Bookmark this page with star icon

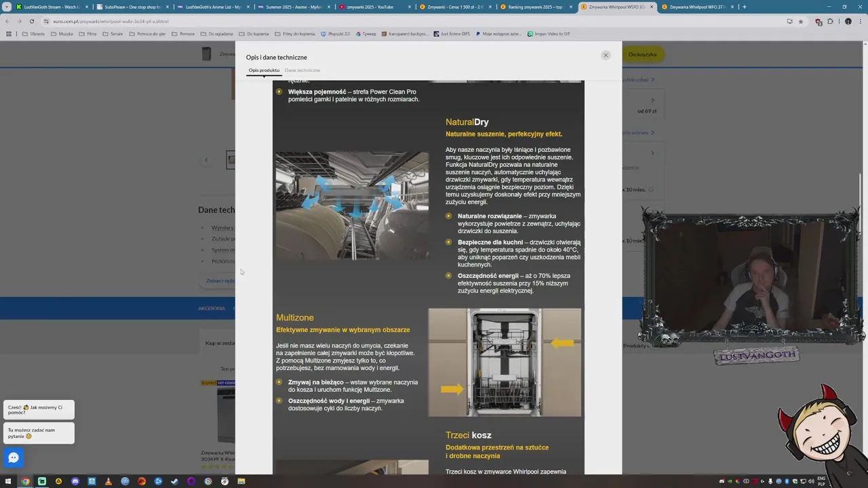point(801,21)
